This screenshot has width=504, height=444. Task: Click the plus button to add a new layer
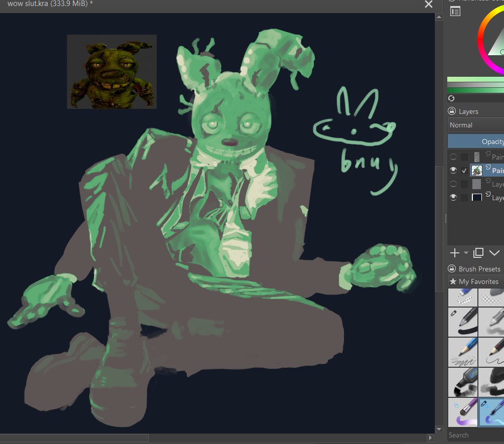(x=454, y=253)
